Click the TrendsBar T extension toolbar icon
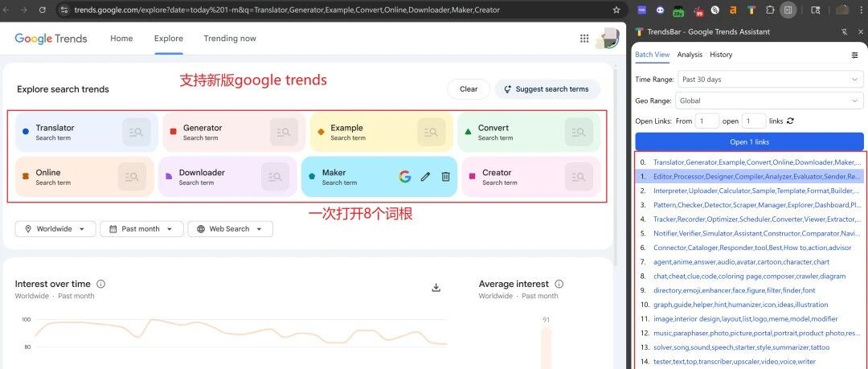Viewport: 868px width, 369px height. 751,10
